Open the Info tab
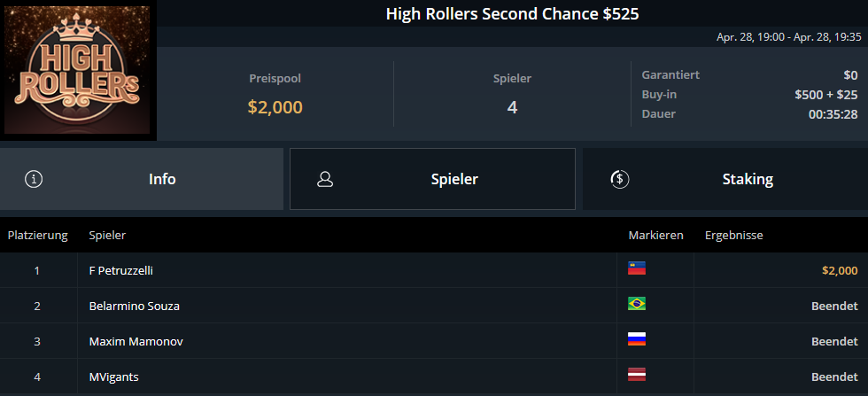Image resolution: width=868 pixels, height=396 pixels. 141,179
